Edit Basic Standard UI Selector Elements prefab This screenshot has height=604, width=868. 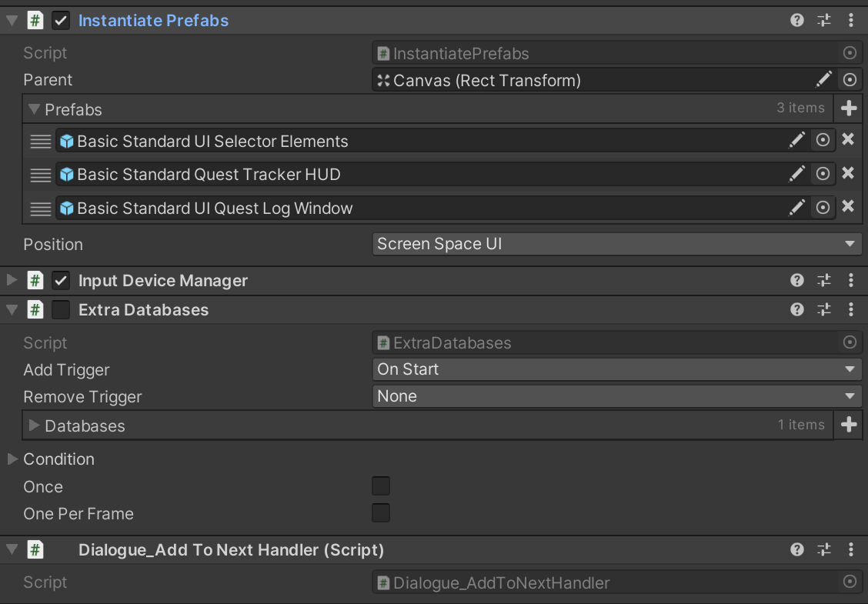click(x=797, y=140)
